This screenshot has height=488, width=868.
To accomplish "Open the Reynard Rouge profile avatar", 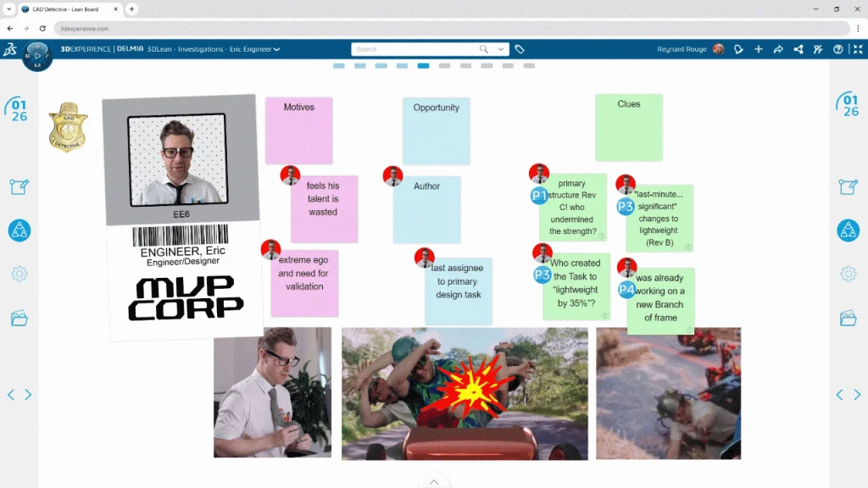I will (x=719, y=49).
